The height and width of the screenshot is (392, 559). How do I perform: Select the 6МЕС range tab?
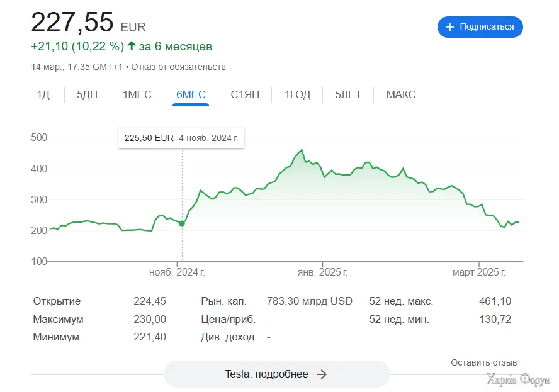[191, 95]
